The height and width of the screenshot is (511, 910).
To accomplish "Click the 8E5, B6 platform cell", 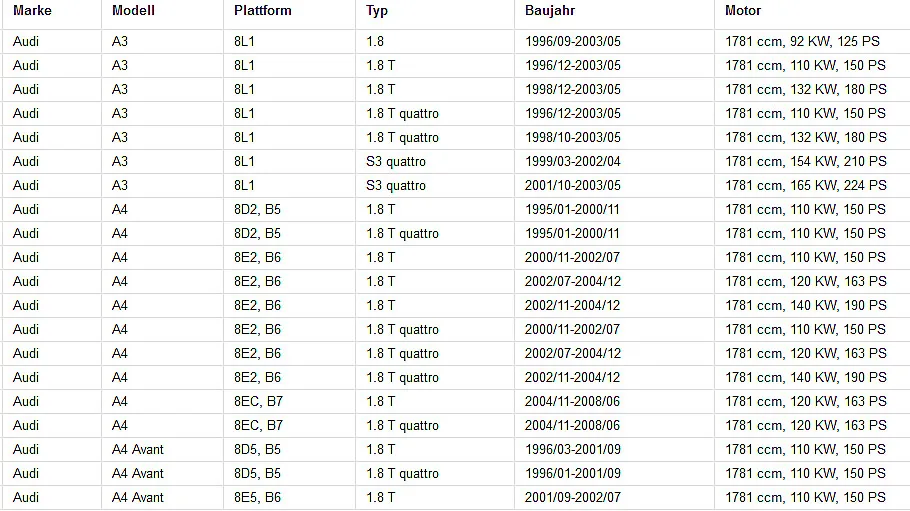I will point(290,498).
